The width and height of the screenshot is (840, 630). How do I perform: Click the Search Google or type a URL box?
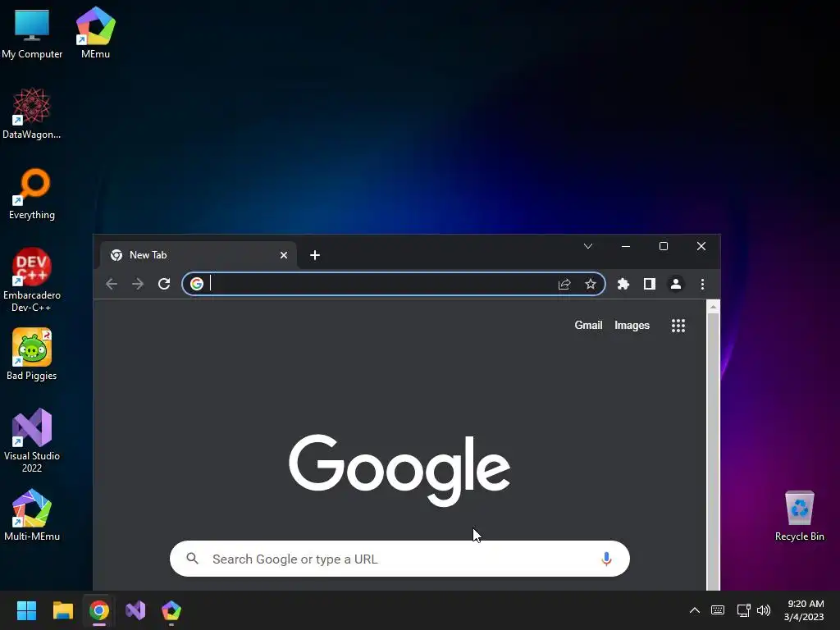point(399,559)
